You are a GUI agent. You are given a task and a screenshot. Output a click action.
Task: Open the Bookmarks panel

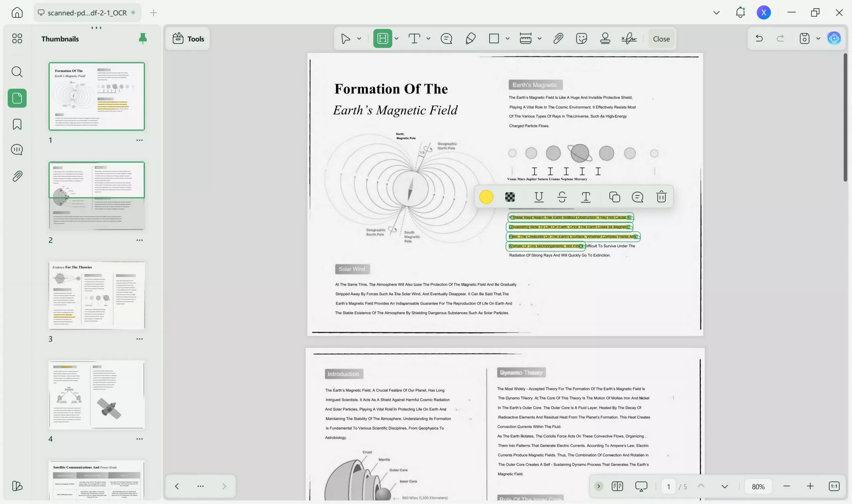click(x=17, y=124)
